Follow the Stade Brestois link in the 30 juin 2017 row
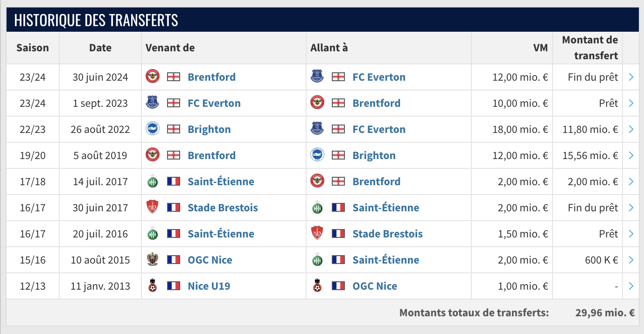Image resolution: width=644 pixels, height=334 pixels. (x=223, y=208)
